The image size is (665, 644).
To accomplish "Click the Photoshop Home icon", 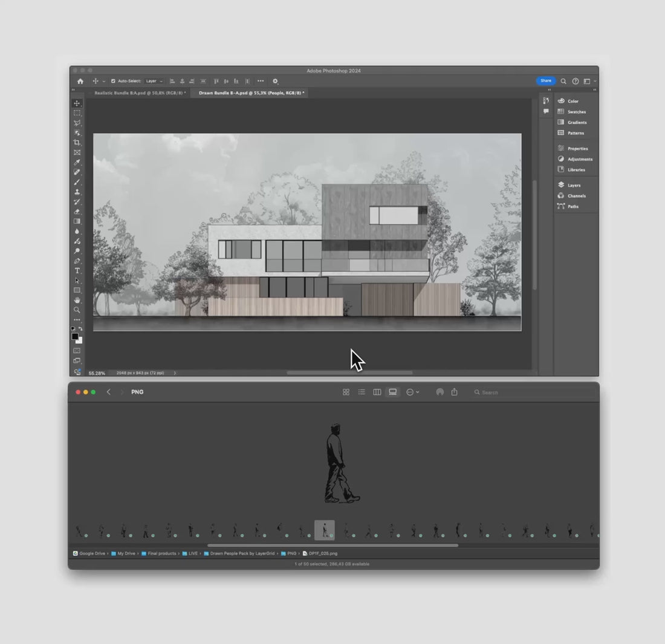I will pos(80,81).
